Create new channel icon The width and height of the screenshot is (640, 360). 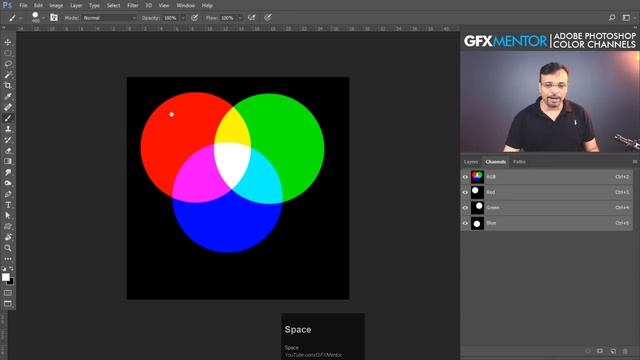pyautogui.click(x=613, y=351)
